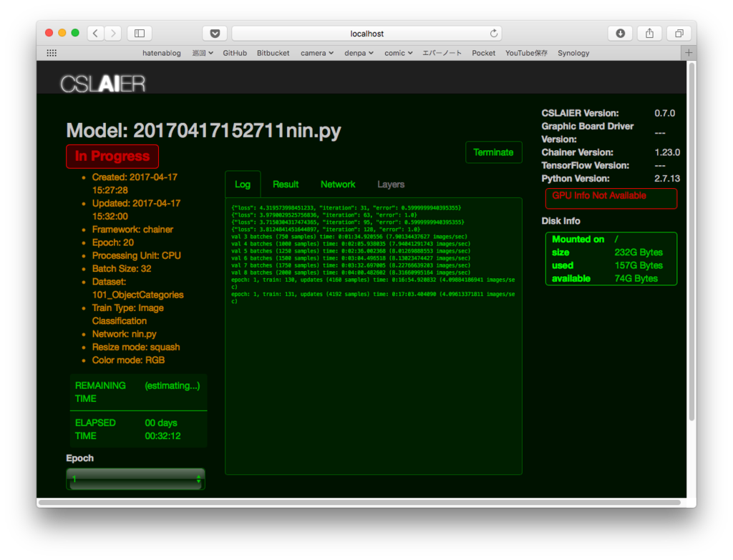This screenshot has width=733, height=560.
Task: Open the Bitbucket bookmark
Action: (x=273, y=53)
